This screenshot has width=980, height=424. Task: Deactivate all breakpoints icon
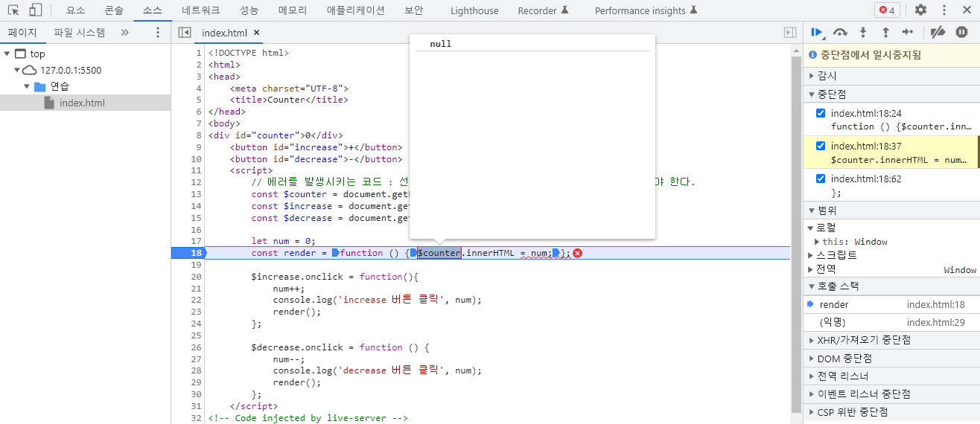click(938, 32)
